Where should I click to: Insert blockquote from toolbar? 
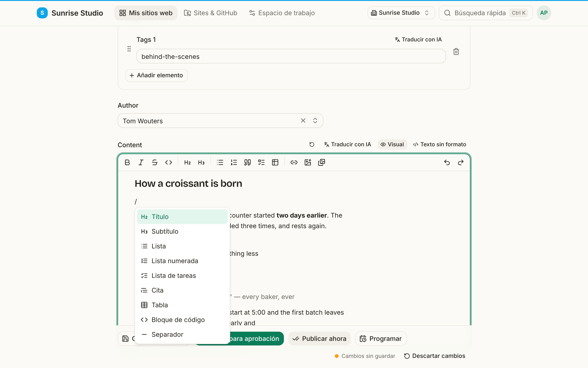248,162
